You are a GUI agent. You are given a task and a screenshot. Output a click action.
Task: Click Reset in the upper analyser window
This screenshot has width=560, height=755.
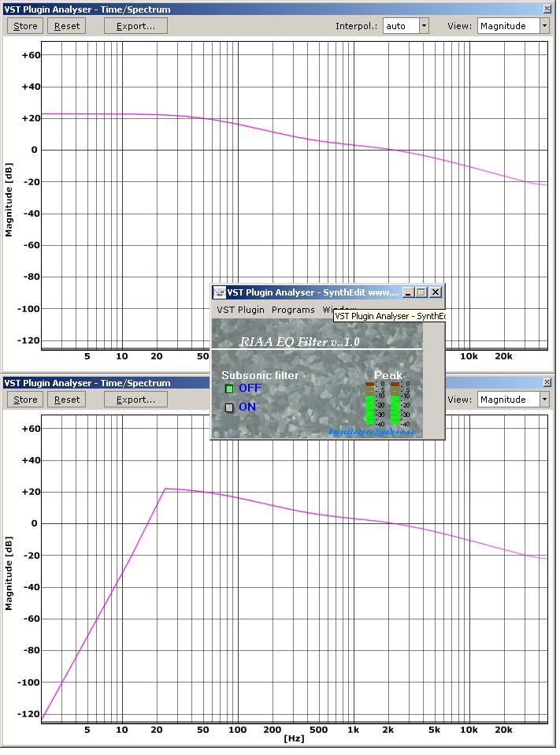(x=66, y=26)
